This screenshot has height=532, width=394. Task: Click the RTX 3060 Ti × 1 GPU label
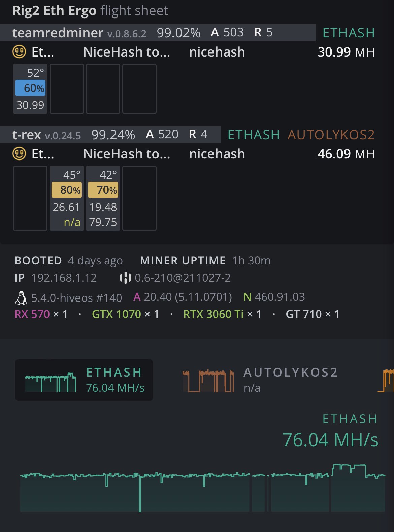pos(222,314)
